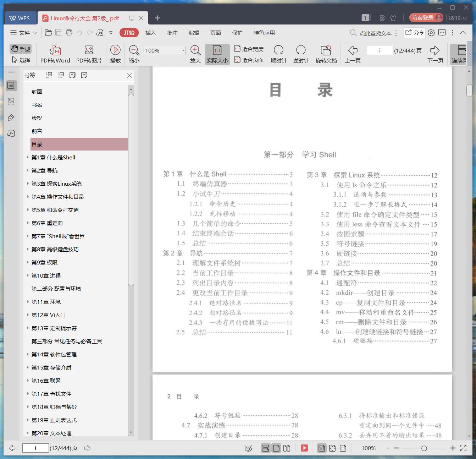The width and height of the screenshot is (476, 459).
Task: Enable two-page layout in status bar
Action: [287, 448]
